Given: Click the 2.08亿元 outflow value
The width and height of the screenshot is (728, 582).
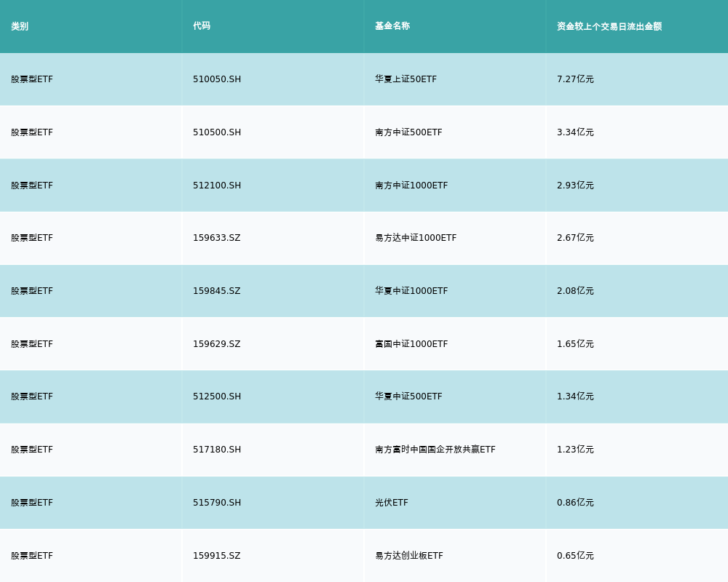Looking at the screenshot, I should (575, 291).
